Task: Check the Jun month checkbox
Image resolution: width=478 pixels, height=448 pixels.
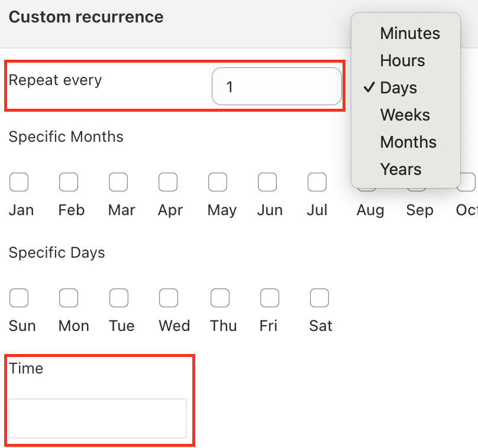Action: coord(267,183)
